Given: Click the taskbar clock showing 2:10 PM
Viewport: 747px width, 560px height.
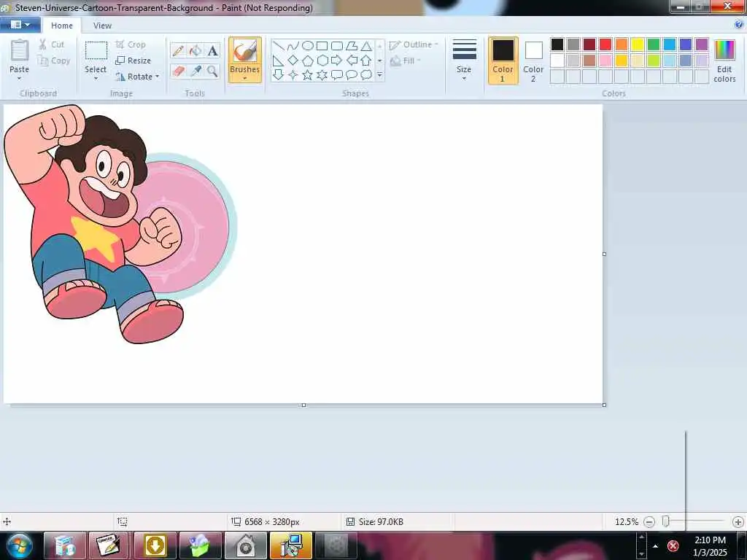Looking at the screenshot, I should (710, 546).
